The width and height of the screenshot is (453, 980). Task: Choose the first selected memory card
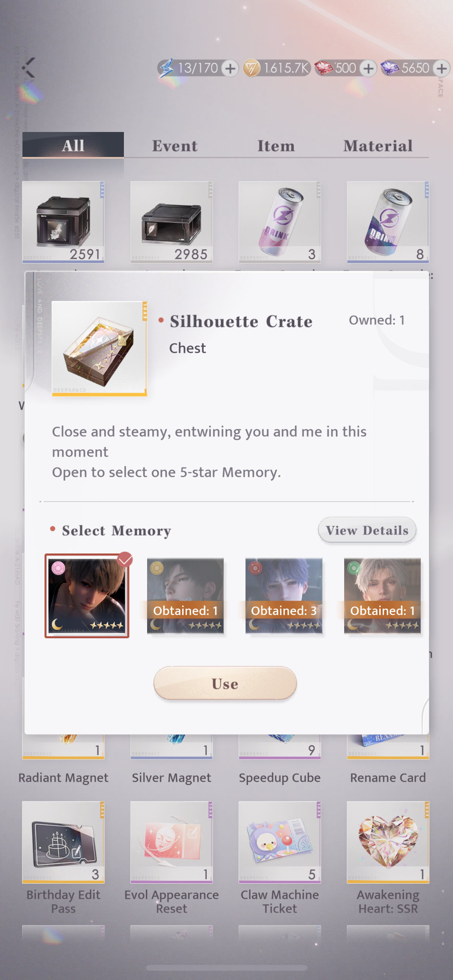[x=87, y=596]
